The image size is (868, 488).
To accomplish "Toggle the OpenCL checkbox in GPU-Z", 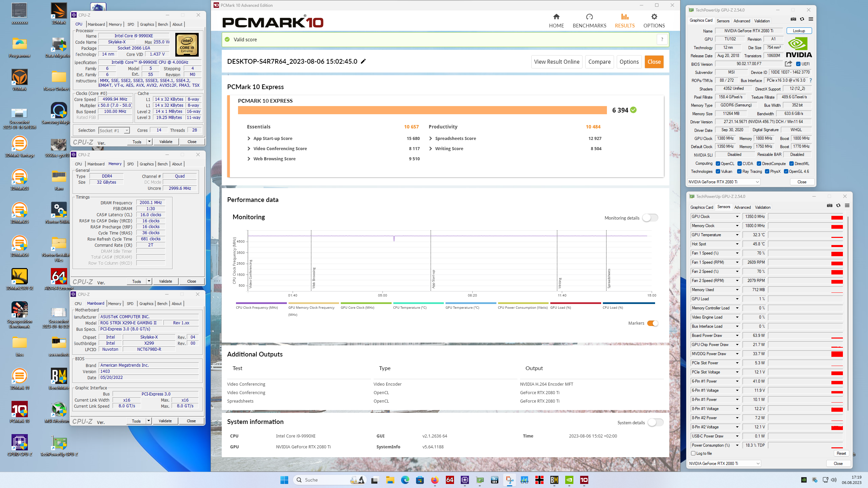I will click(718, 164).
